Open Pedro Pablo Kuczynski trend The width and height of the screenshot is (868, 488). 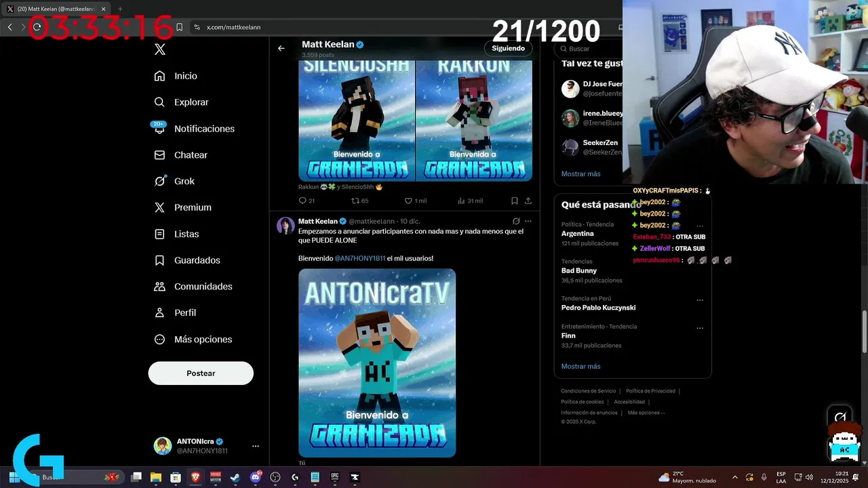tap(598, 308)
